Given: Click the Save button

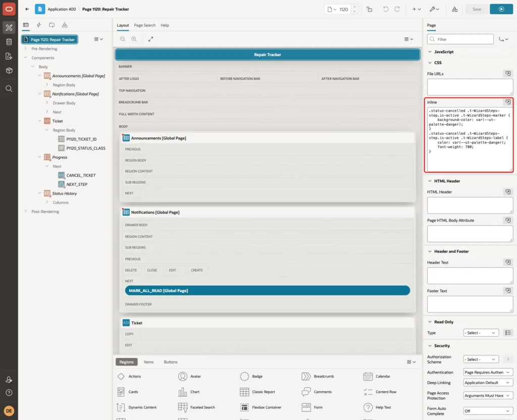Looking at the screenshot, I should (477, 9).
